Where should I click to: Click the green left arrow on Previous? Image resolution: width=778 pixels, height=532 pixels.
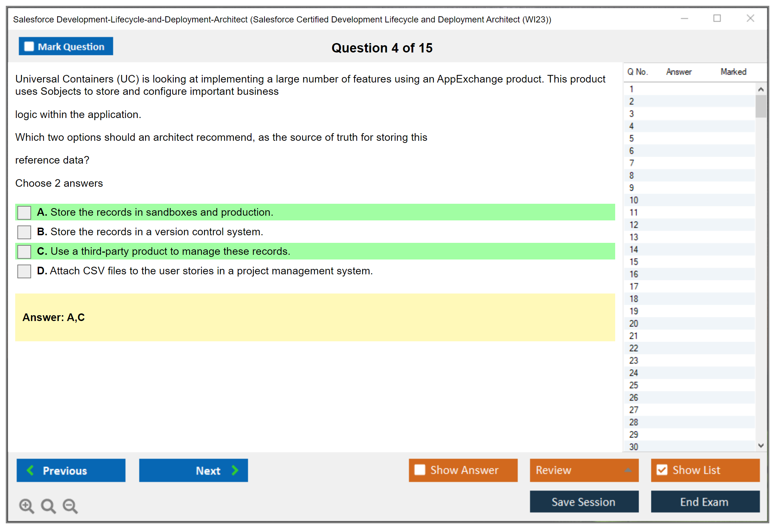coord(30,470)
